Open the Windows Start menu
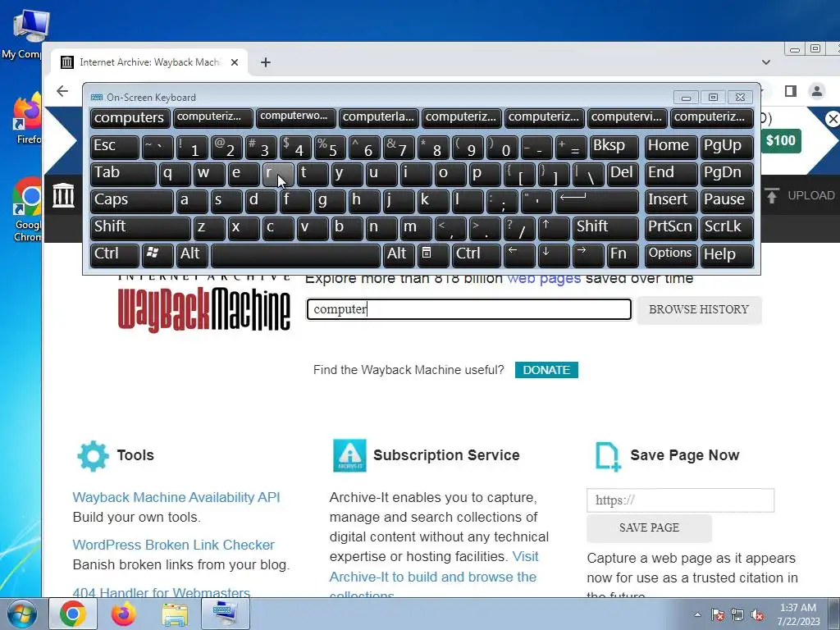Image resolution: width=840 pixels, height=630 pixels. point(21,614)
